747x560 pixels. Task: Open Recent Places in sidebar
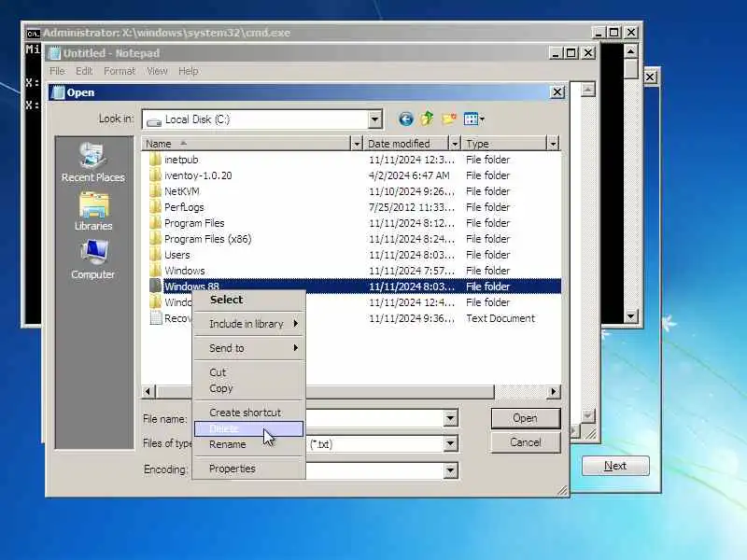(92, 162)
